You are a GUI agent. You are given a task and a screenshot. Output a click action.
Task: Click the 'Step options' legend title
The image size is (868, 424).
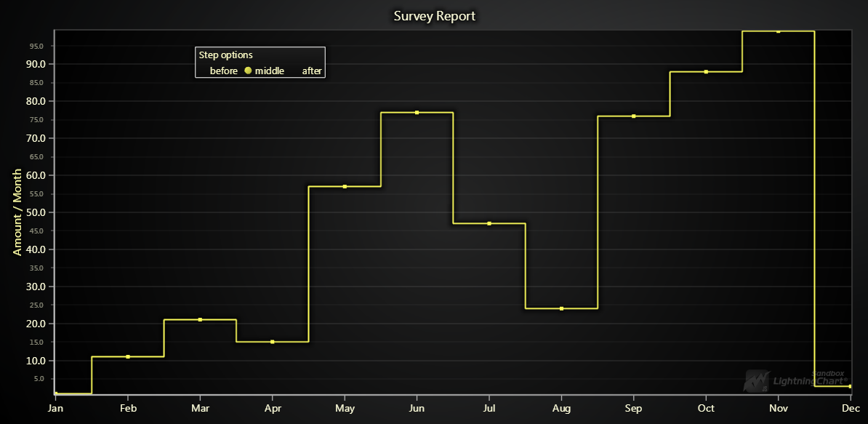click(x=226, y=55)
